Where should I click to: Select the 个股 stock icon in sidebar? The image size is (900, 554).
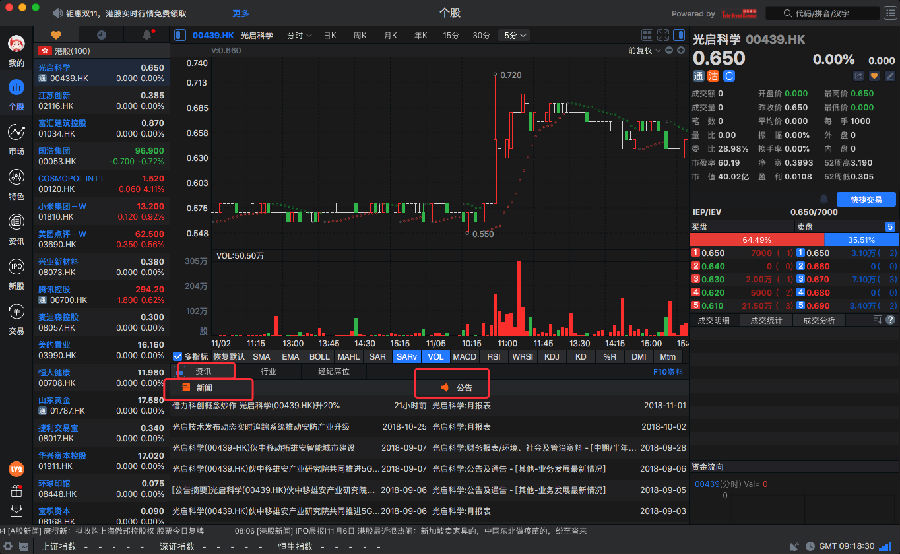tap(16, 88)
